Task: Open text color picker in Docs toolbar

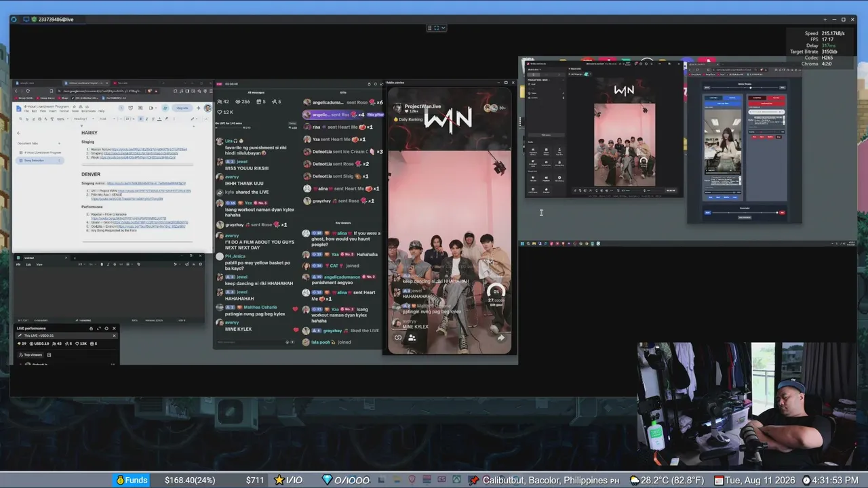Action: 159,119
